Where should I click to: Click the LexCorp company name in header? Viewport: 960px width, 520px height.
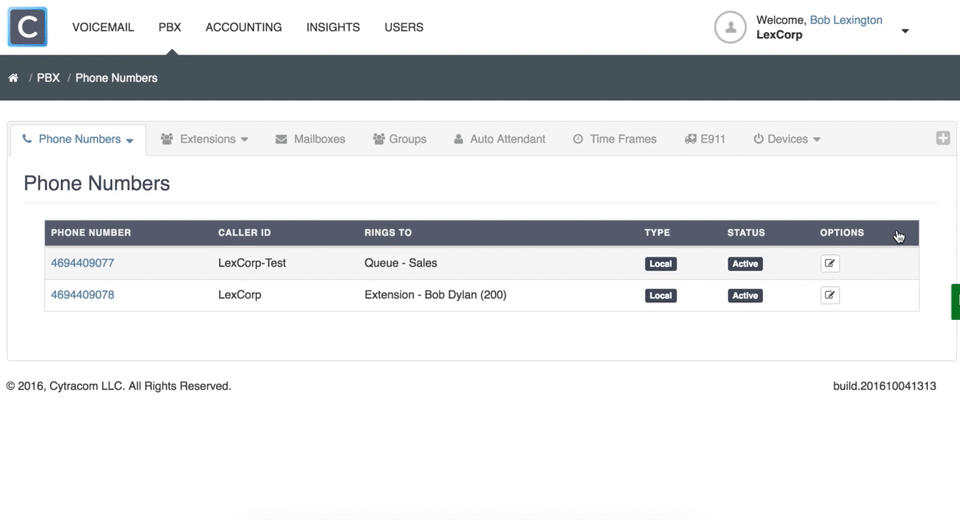tap(779, 35)
